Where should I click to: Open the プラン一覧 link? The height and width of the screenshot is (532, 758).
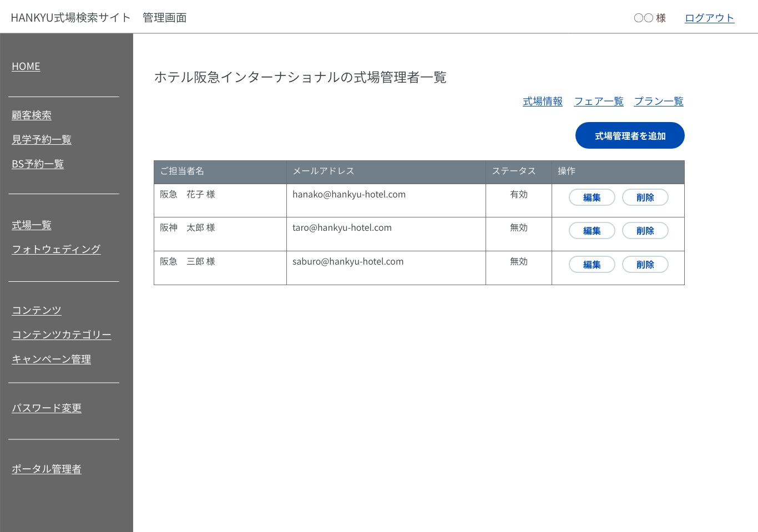[x=659, y=101]
